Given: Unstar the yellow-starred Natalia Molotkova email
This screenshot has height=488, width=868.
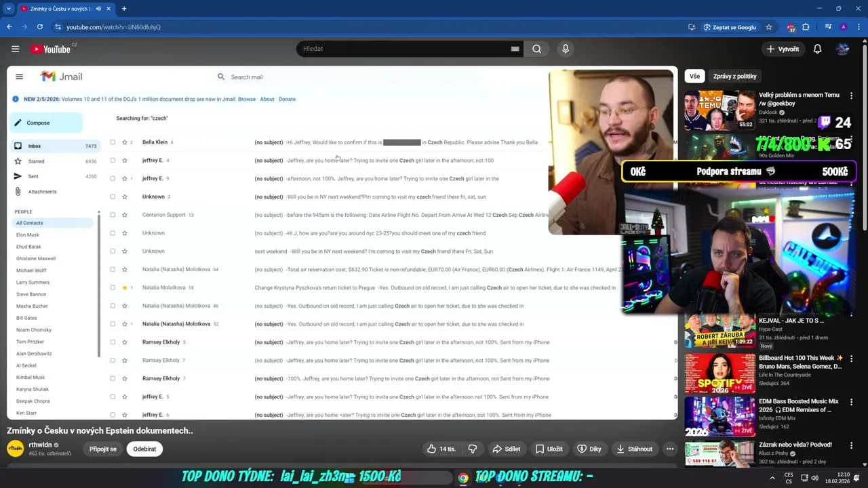Looking at the screenshot, I should 125,287.
